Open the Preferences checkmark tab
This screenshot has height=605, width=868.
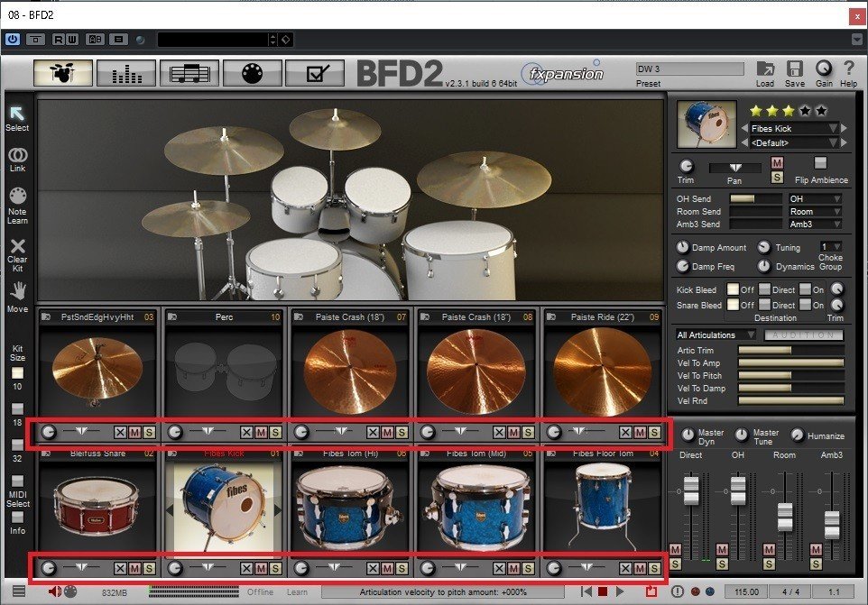tap(315, 73)
